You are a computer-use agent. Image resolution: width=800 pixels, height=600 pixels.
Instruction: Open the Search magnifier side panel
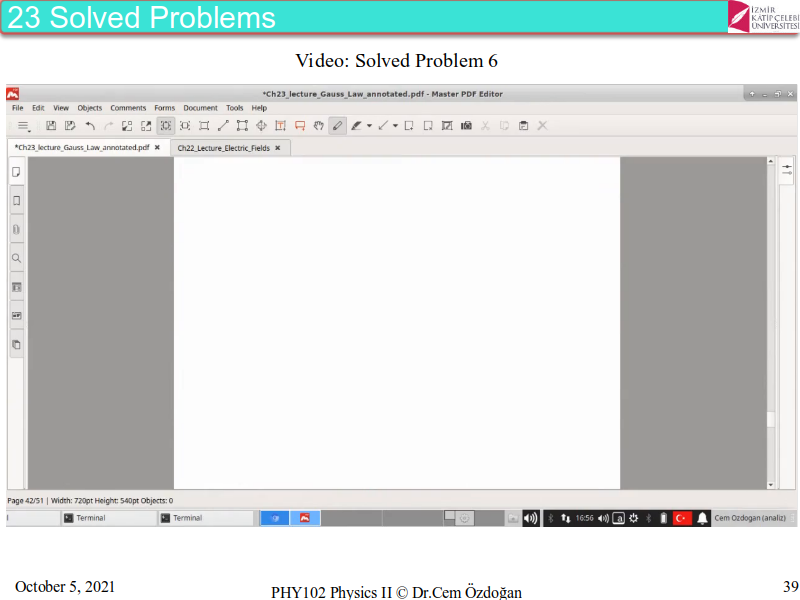[x=16, y=258]
